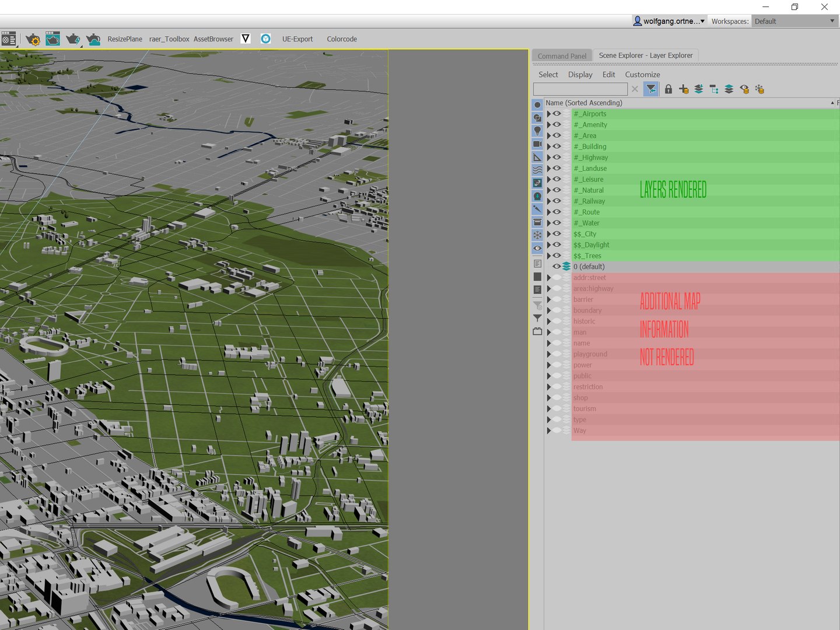Image resolution: width=840 pixels, height=630 pixels.
Task: Toggle display helpers triangle-ruler filter icon
Action: 537,157
